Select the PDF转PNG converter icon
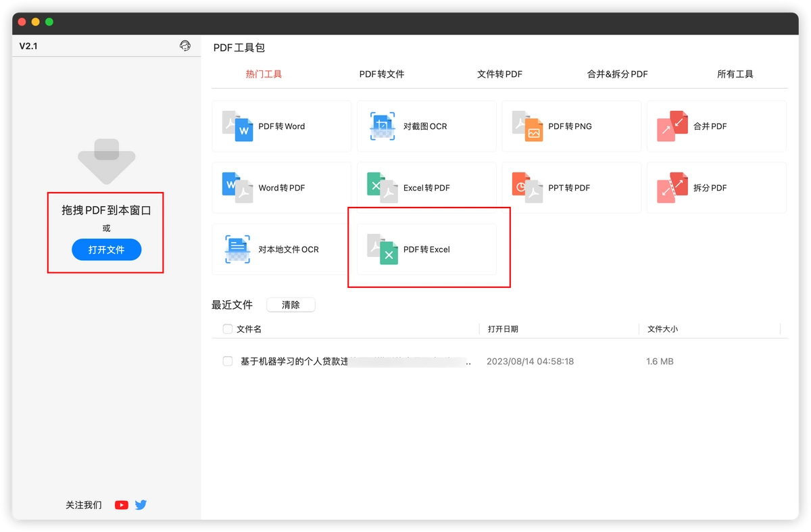This screenshot has height=532, width=811. [527, 126]
